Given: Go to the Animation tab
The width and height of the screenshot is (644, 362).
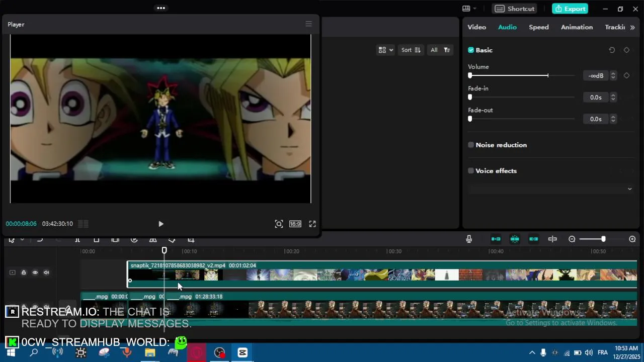Looking at the screenshot, I should coord(577,27).
